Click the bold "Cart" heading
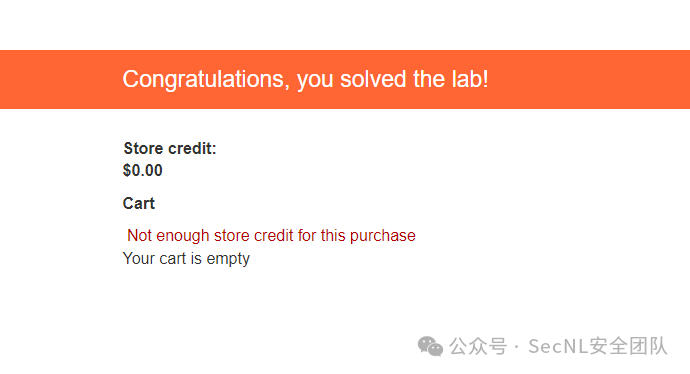This screenshot has width=690, height=374. 139,203
